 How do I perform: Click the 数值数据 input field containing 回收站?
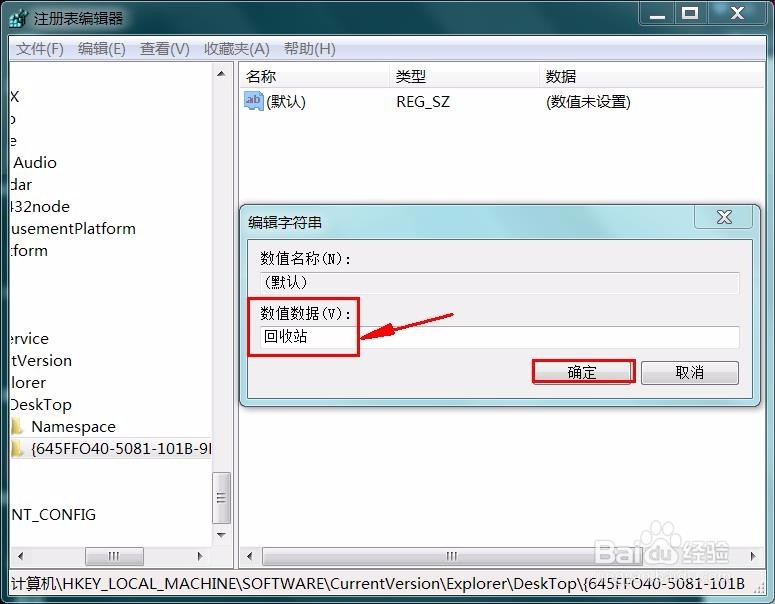point(499,337)
